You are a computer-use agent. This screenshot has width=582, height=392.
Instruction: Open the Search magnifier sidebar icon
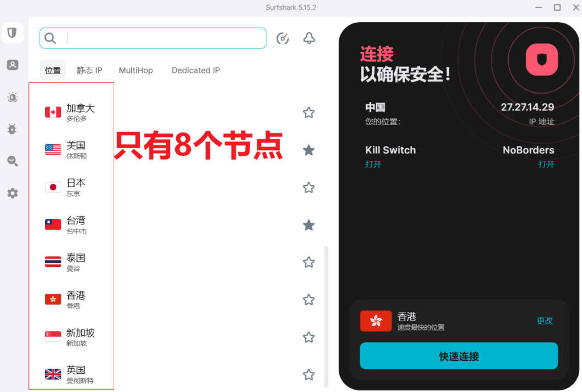12,161
